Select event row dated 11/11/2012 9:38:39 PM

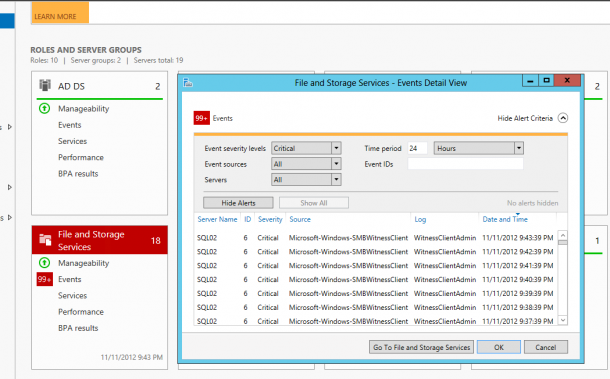[375, 307]
